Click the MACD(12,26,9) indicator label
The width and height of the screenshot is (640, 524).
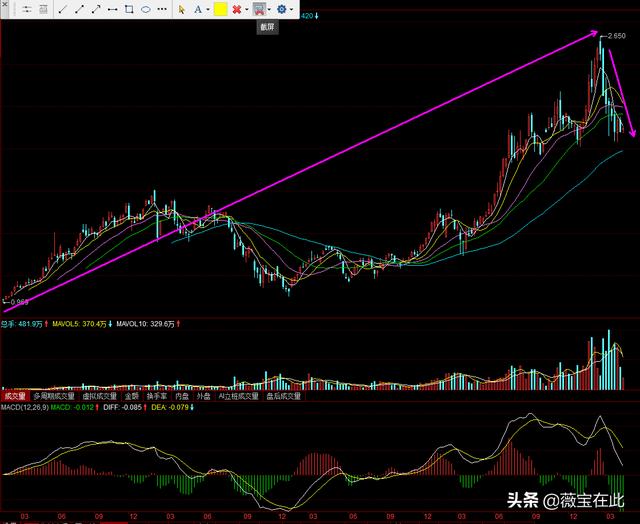pyautogui.click(x=24, y=407)
